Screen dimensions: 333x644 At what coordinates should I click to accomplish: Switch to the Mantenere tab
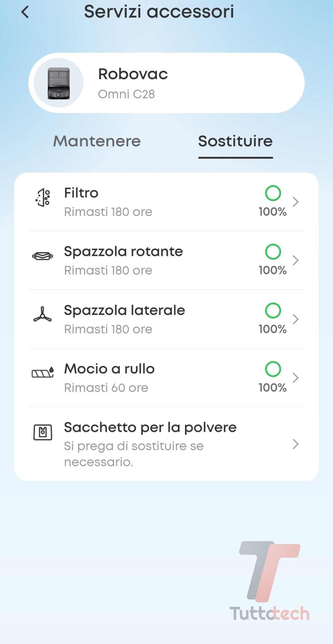tap(97, 141)
